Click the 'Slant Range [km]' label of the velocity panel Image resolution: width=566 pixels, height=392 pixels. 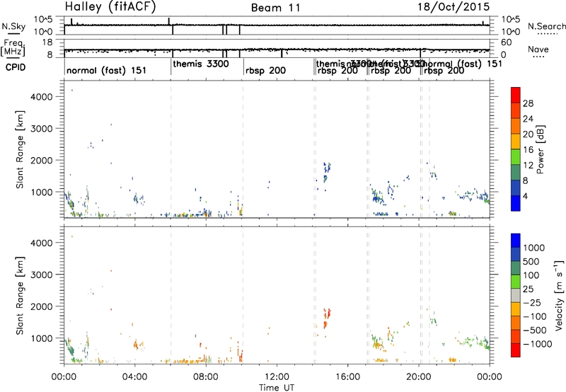20,296
